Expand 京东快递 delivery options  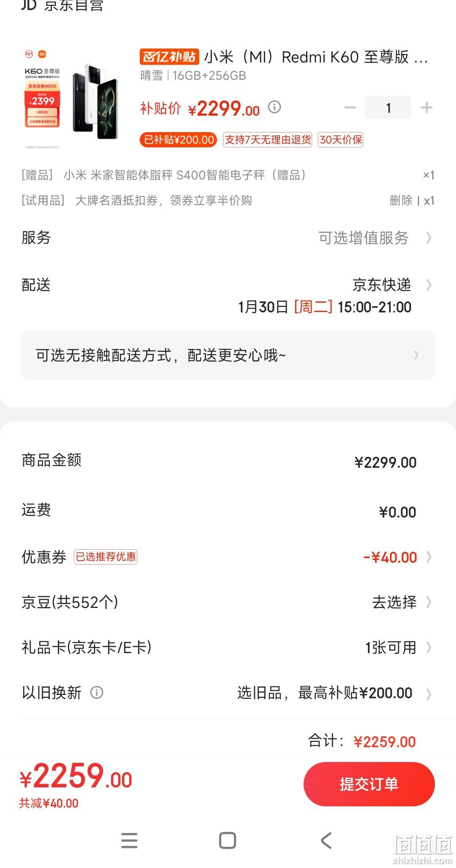pos(228,296)
